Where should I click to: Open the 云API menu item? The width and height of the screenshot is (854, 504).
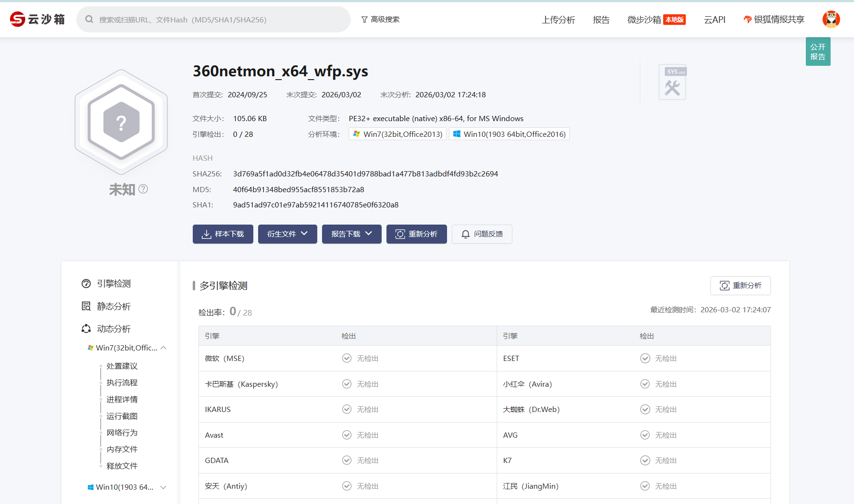[x=715, y=20]
